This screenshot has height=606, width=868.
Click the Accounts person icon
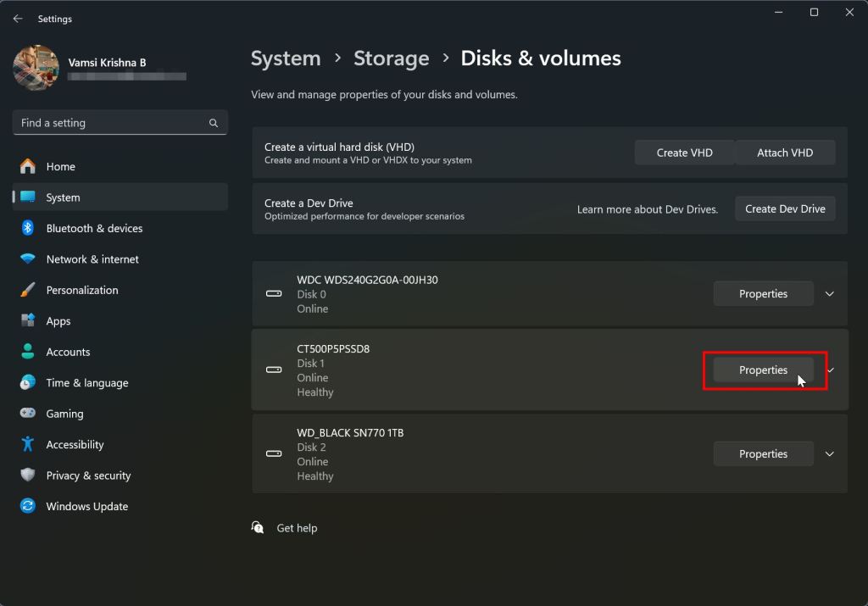(28, 352)
